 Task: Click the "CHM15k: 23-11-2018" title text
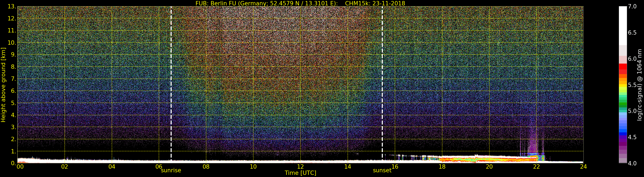tap(375, 3)
